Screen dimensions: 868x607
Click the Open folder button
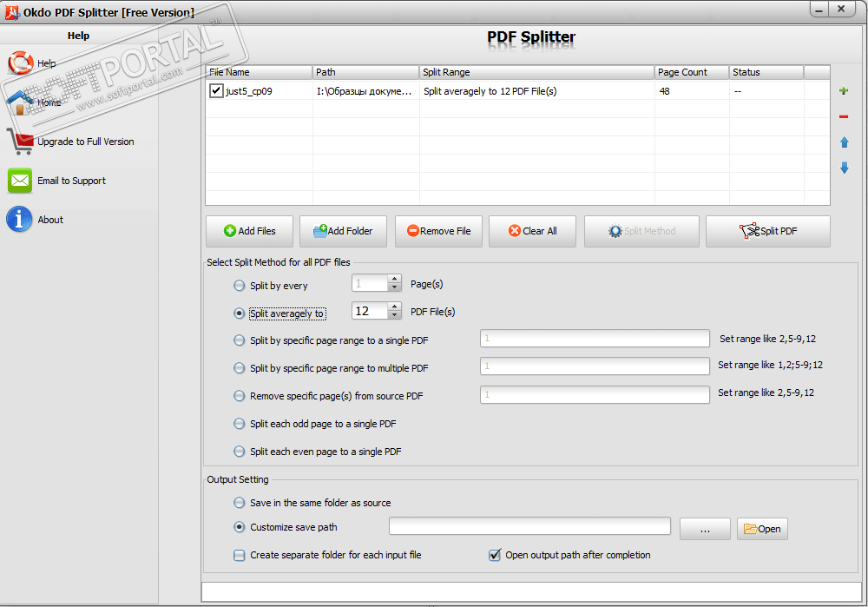[x=762, y=529]
